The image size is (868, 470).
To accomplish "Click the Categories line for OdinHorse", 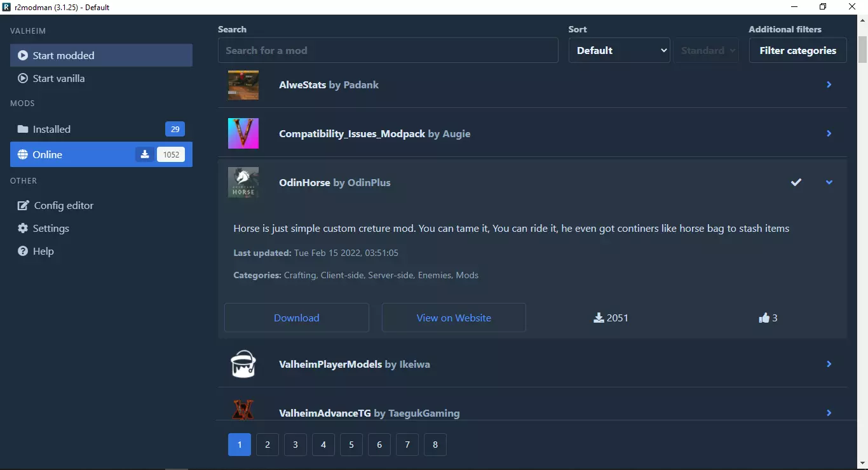I will click(356, 275).
